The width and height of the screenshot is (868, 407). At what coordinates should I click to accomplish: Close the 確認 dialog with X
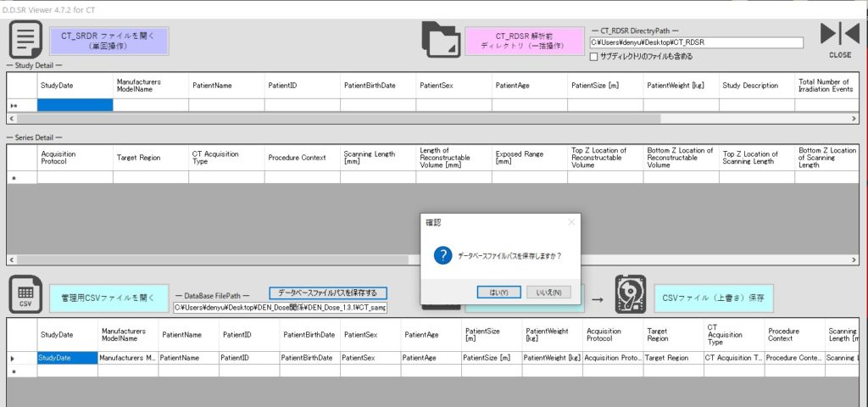point(570,222)
